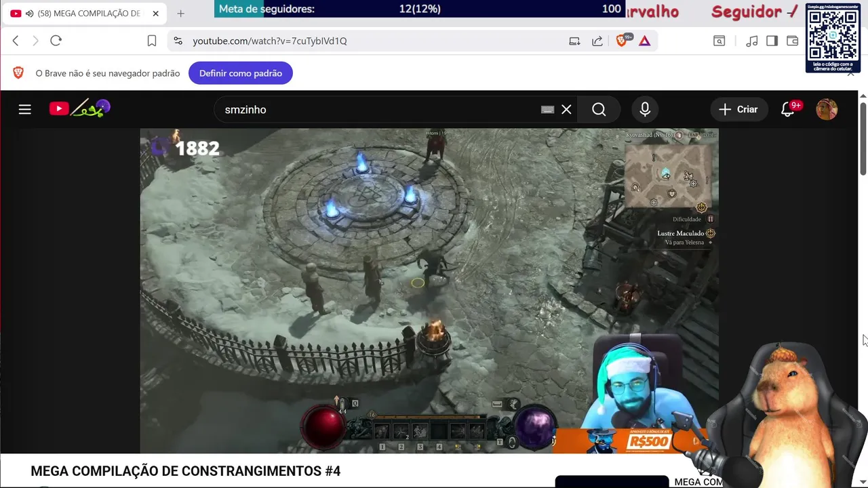Click the in-game minimap
868x488 pixels.
pyautogui.click(x=669, y=177)
